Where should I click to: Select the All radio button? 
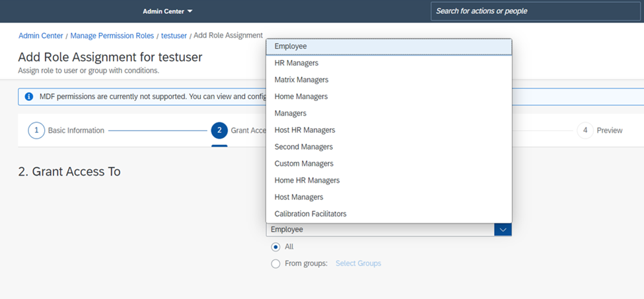(275, 247)
